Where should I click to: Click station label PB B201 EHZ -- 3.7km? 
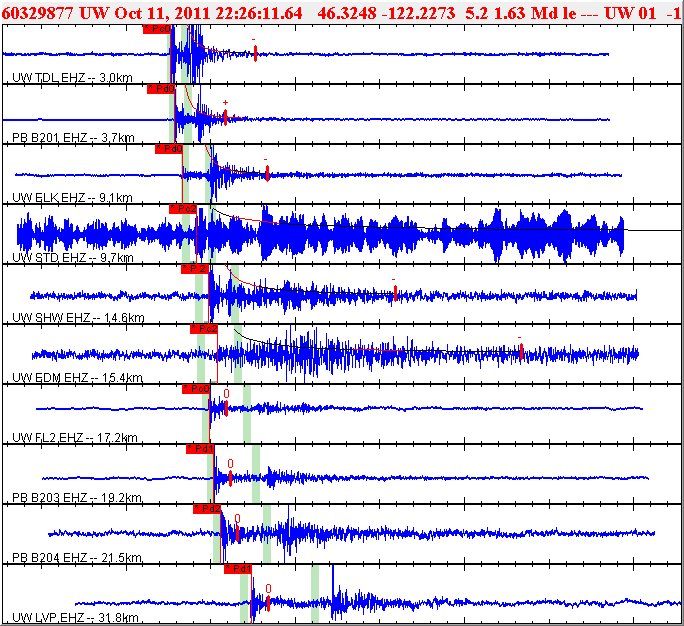click(x=73, y=138)
